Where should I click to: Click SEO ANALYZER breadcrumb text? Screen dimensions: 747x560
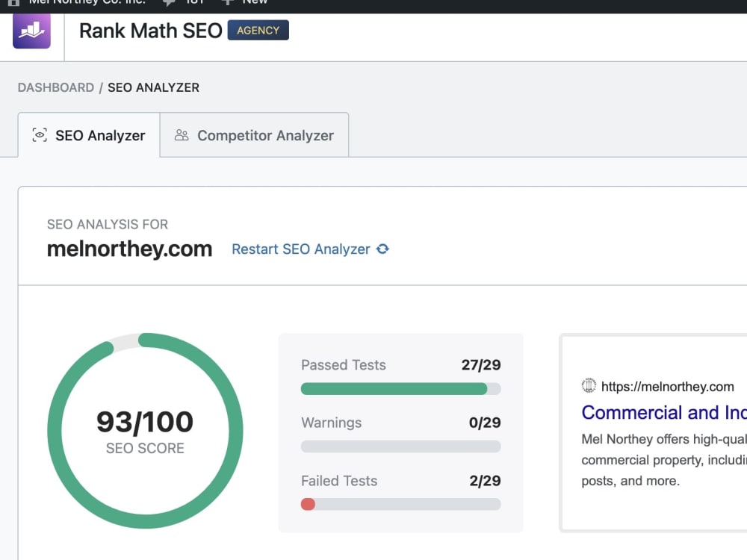pyautogui.click(x=153, y=87)
